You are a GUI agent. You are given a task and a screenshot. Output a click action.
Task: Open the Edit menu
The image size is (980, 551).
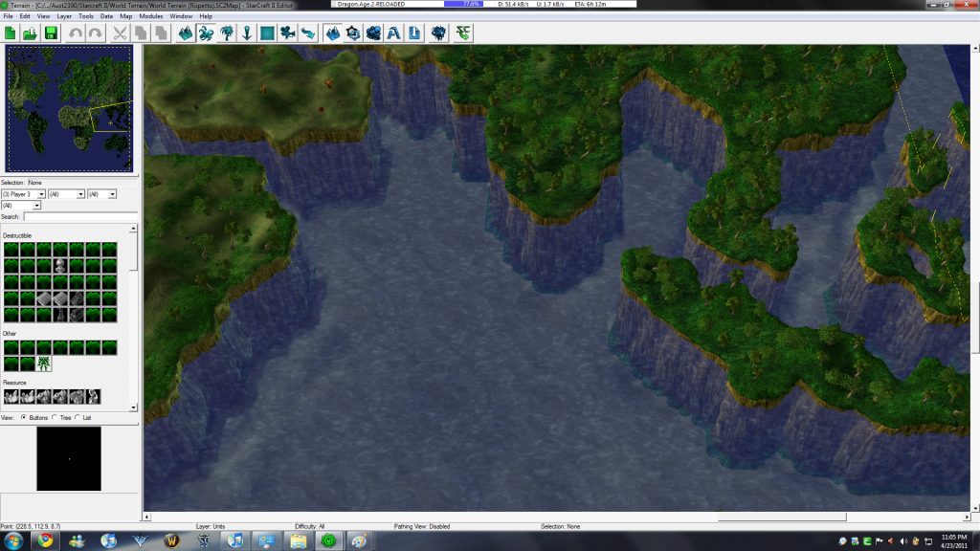[24, 16]
